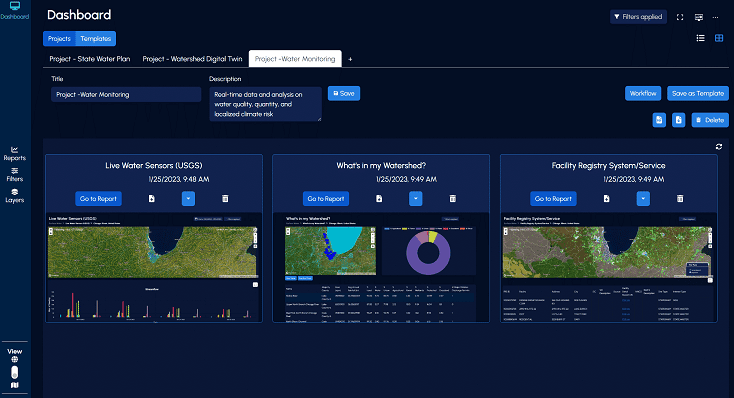Viewport: 734px width, 398px height.
Task: Open Reports in the sidebar
Action: click(x=15, y=154)
